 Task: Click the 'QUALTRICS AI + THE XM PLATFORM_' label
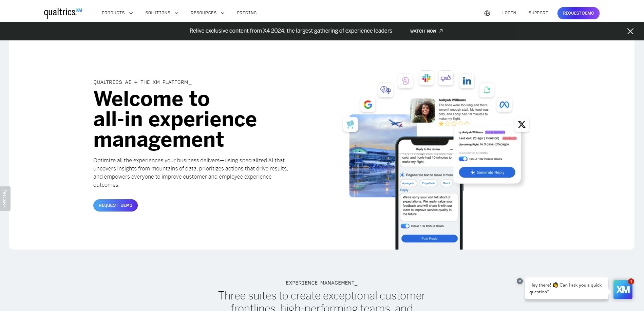143,82
